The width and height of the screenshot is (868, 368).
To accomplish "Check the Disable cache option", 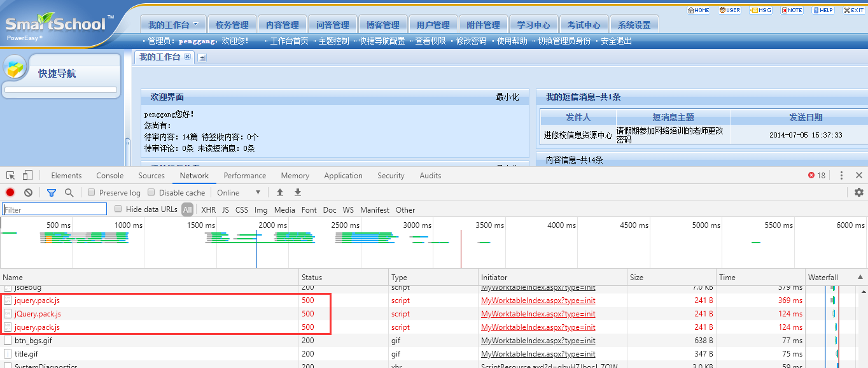I will [151, 192].
